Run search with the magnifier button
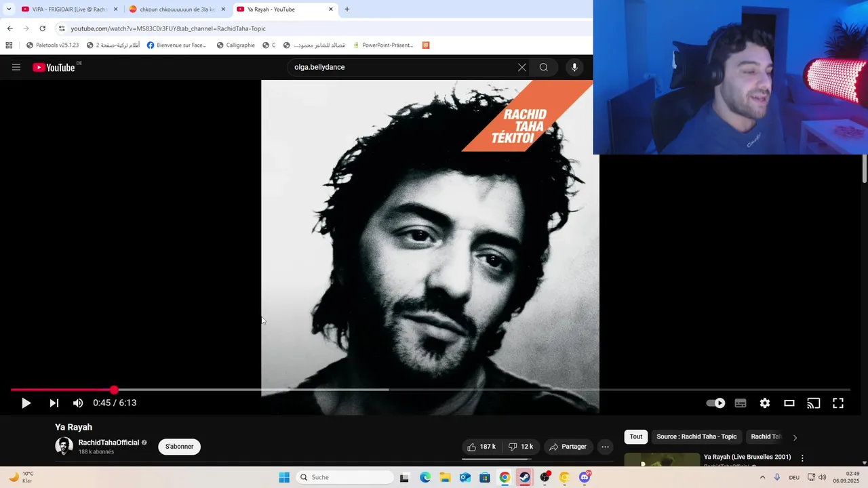The width and height of the screenshot is (868, 488). point(543,67)
